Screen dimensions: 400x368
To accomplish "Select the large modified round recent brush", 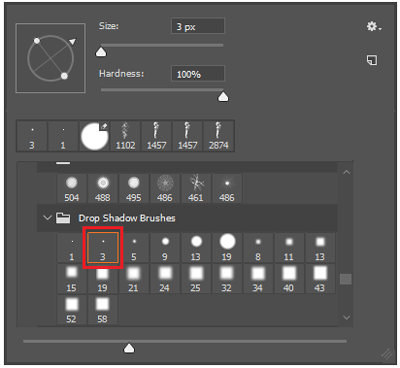I will 94,136.
